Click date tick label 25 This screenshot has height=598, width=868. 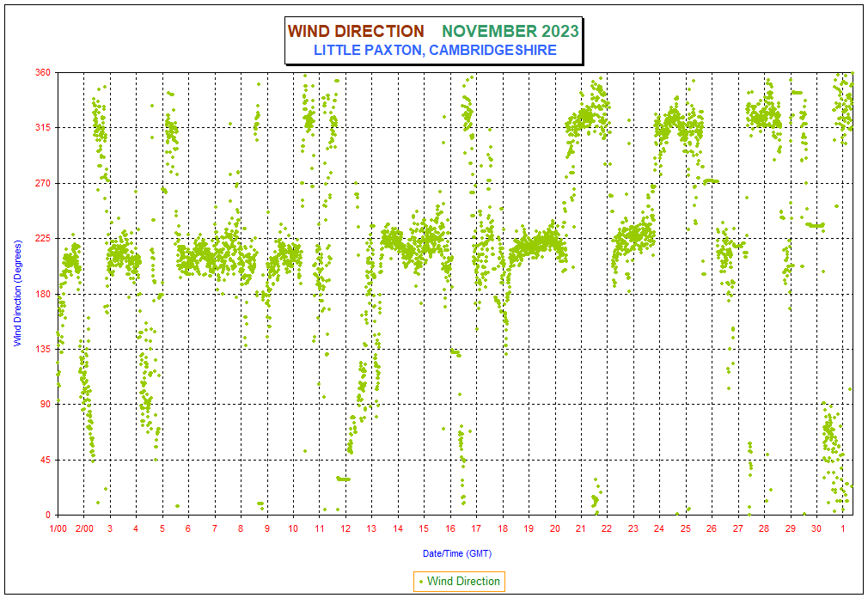point(686,528)
